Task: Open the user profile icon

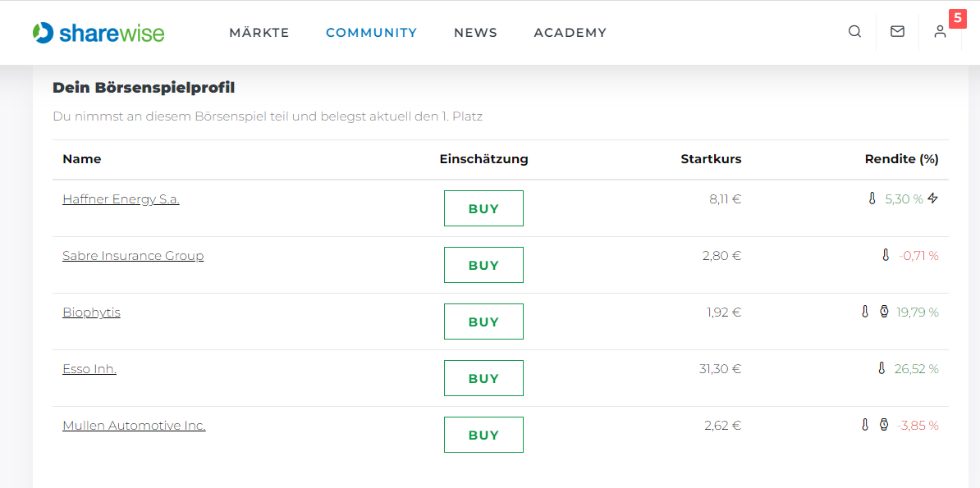Action: (940, 31)
